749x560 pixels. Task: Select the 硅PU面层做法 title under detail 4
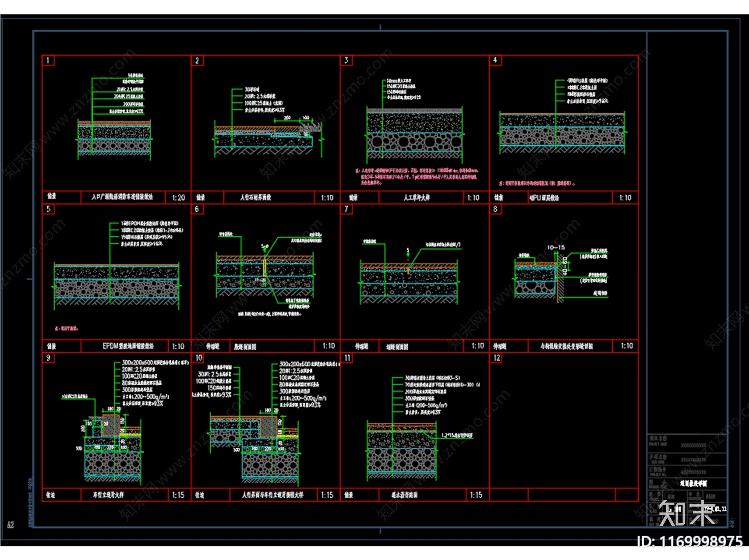(x=544, y=198)
